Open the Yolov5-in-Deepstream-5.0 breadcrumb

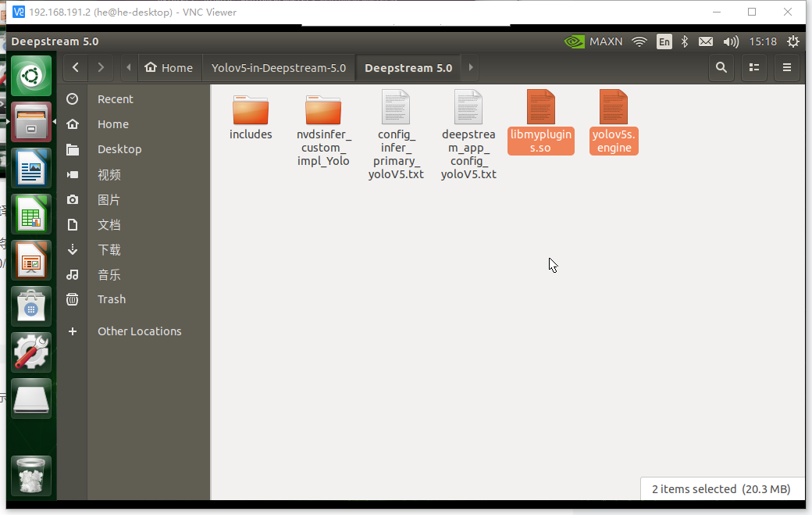click(278, 68)
